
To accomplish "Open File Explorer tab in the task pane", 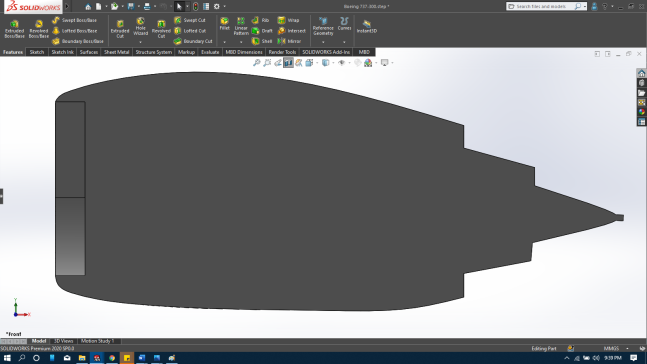I will click(642, 93).
